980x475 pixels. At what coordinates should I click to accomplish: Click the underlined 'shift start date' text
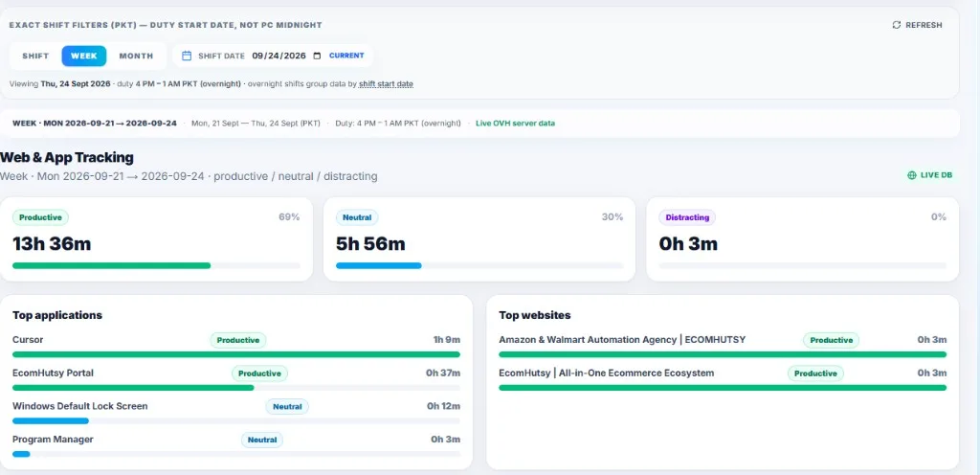[386, 83]
